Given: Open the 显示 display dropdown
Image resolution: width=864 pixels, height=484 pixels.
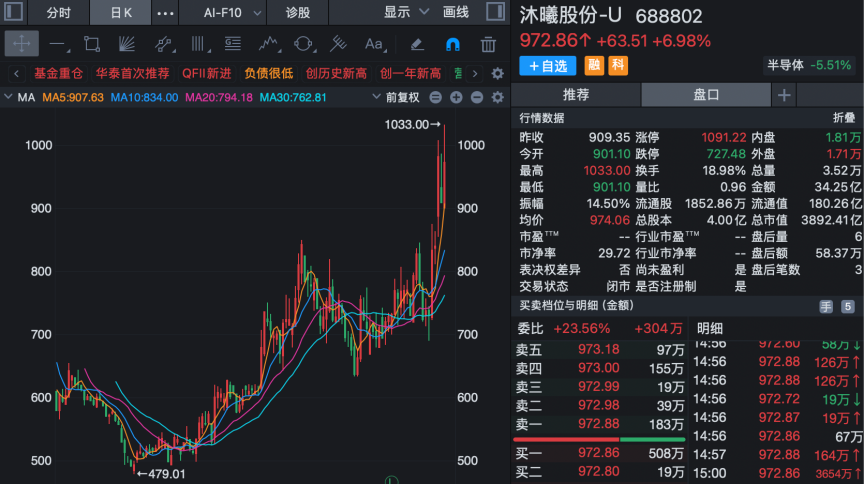Looking at the screenshot, I should (406, 12).
